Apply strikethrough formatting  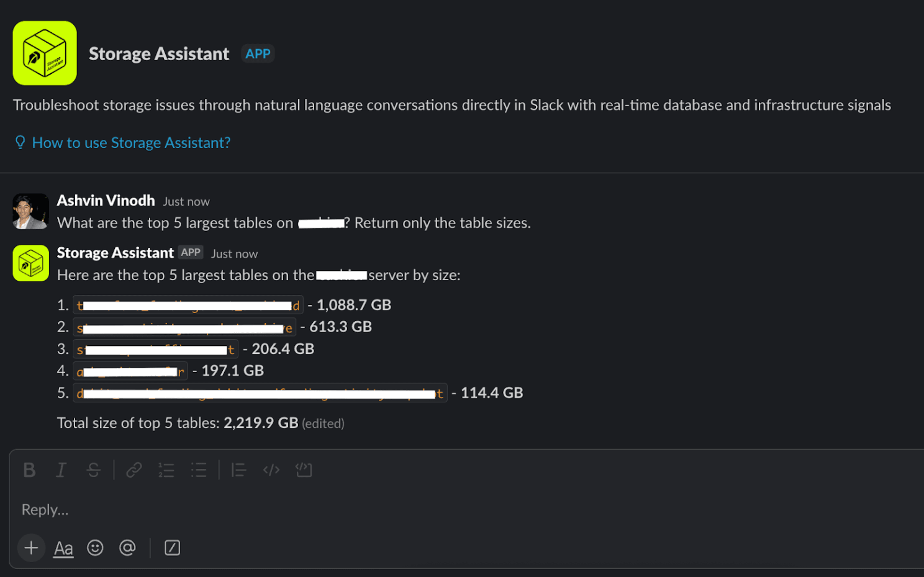[94, 470]
